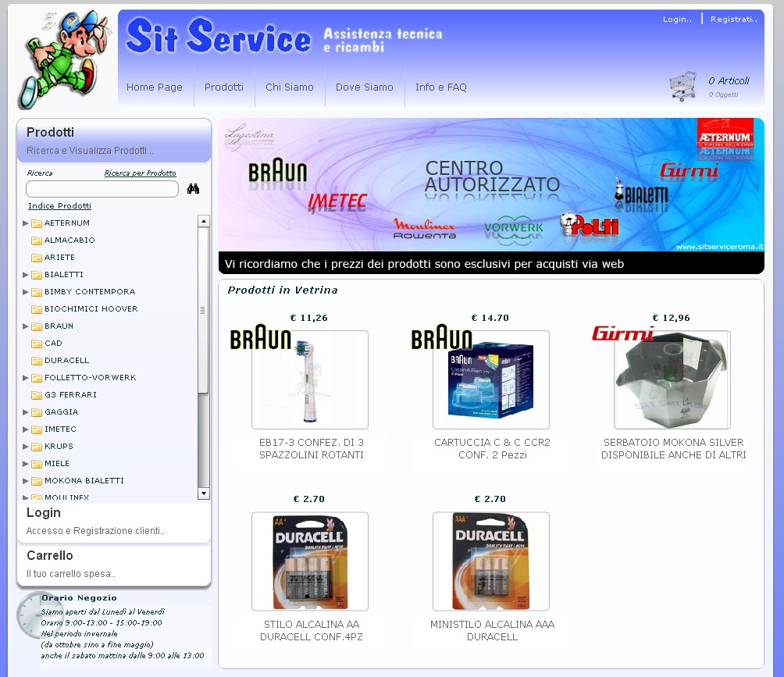Open the ALMACABIO folder icon
784x677 pixels.
pyautogui.click(x=36, y=241)
